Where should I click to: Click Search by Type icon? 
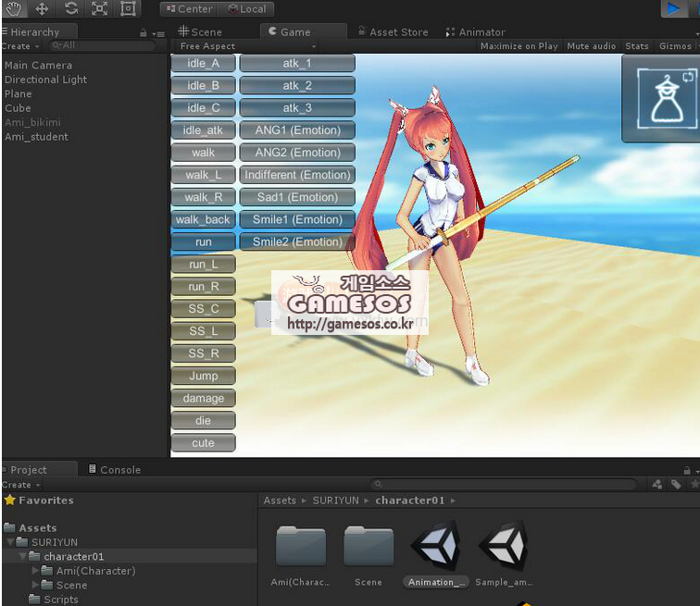coord(657,484)
